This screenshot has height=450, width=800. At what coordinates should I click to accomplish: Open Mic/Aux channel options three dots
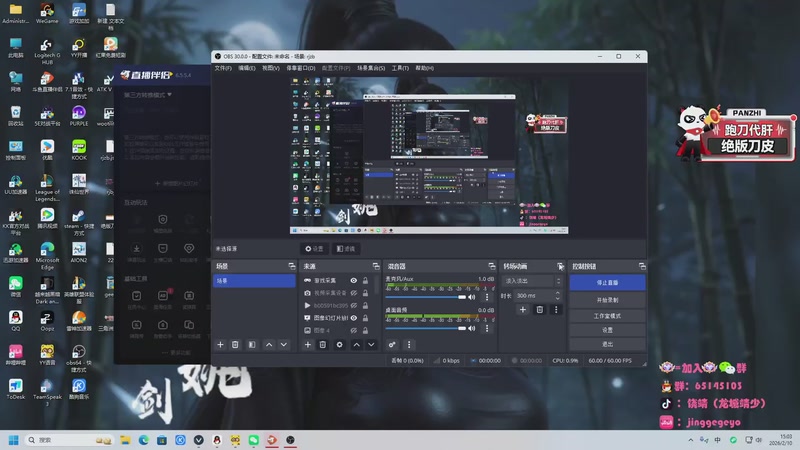pos(487,297)
